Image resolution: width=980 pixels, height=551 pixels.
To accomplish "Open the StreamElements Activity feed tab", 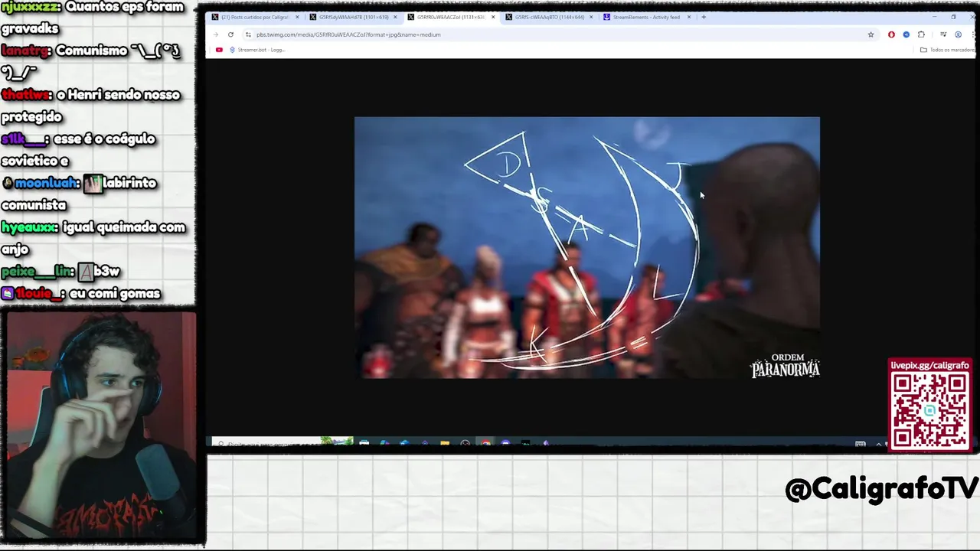I will [x=646, y=17].
